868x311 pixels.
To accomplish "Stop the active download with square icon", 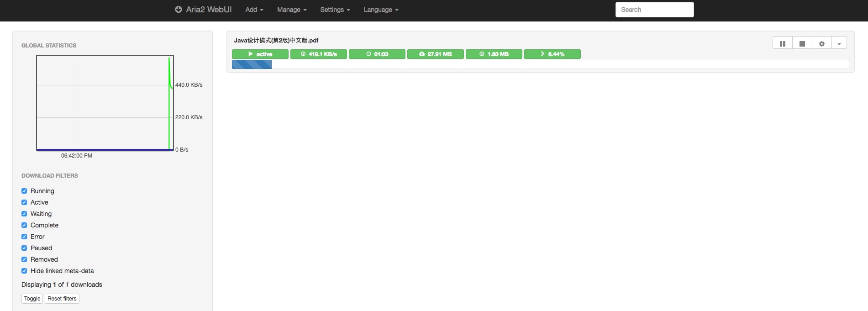I will (802, 43).
